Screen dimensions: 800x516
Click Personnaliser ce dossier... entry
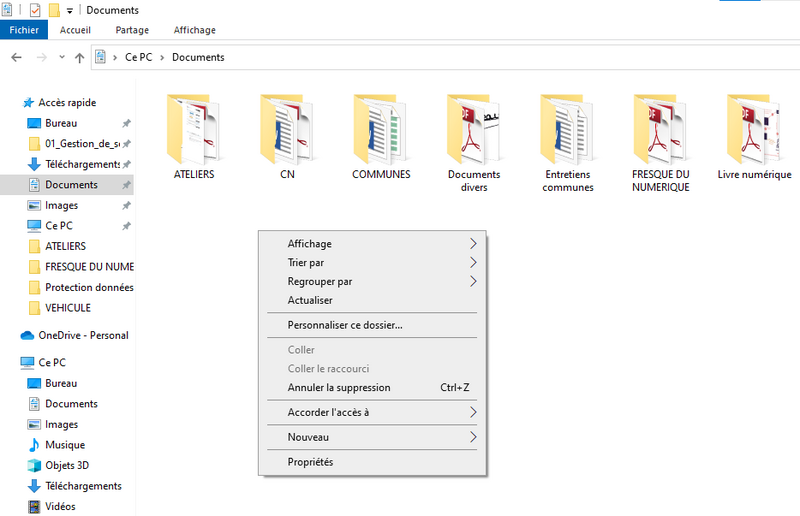(344, 325)
